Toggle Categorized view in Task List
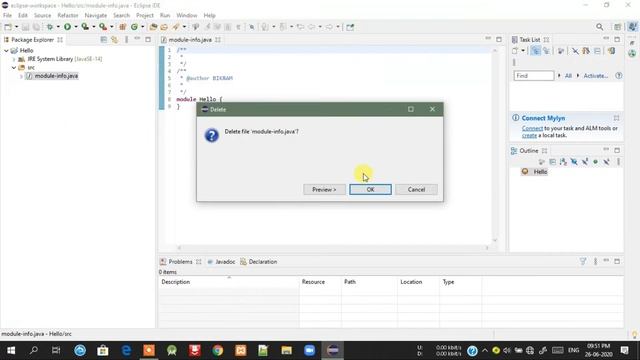 (536, 51)
